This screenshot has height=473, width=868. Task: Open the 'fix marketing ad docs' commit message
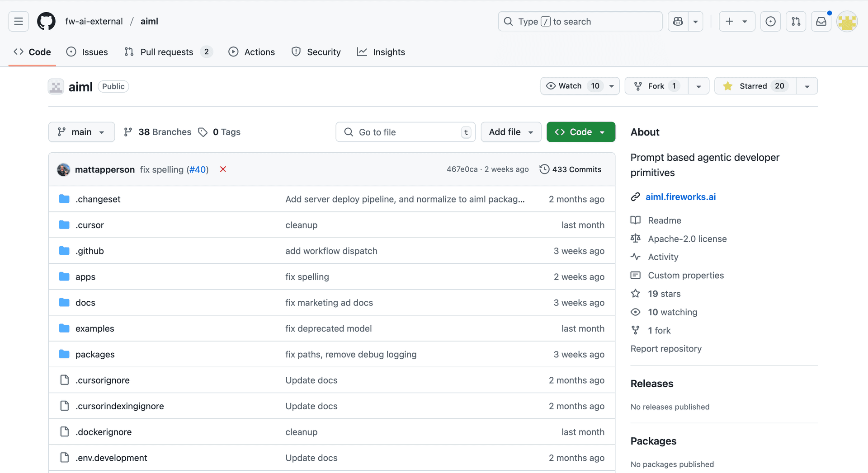[329, 303]
